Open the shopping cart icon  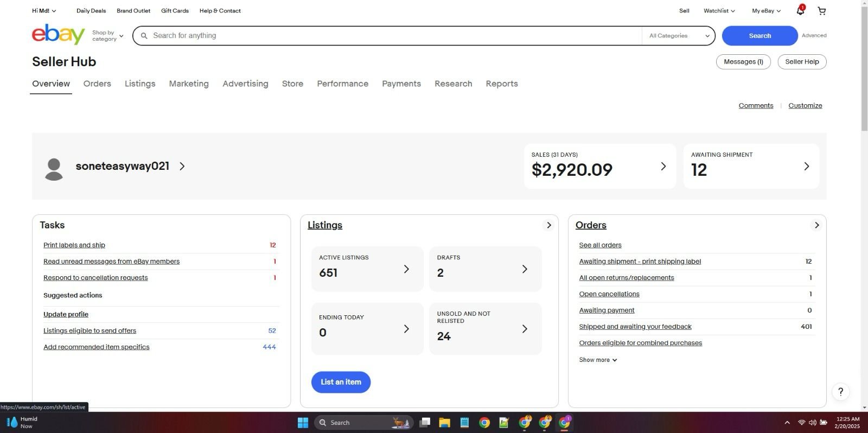point(822,11)
